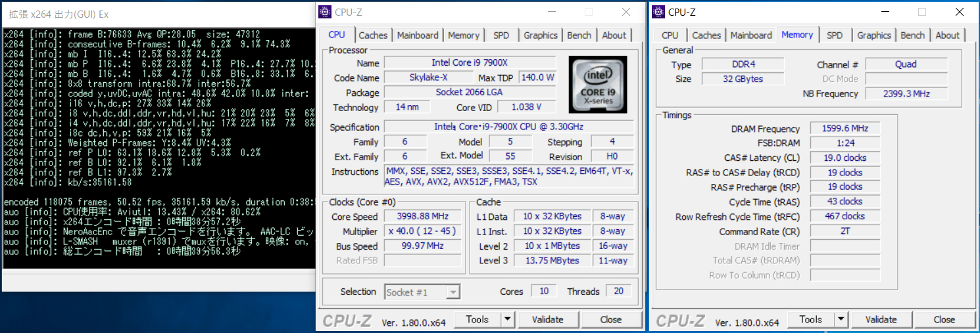Open the SPD tab in the CPU window
This screenshot has height=333, width=980.
point(501,35)
